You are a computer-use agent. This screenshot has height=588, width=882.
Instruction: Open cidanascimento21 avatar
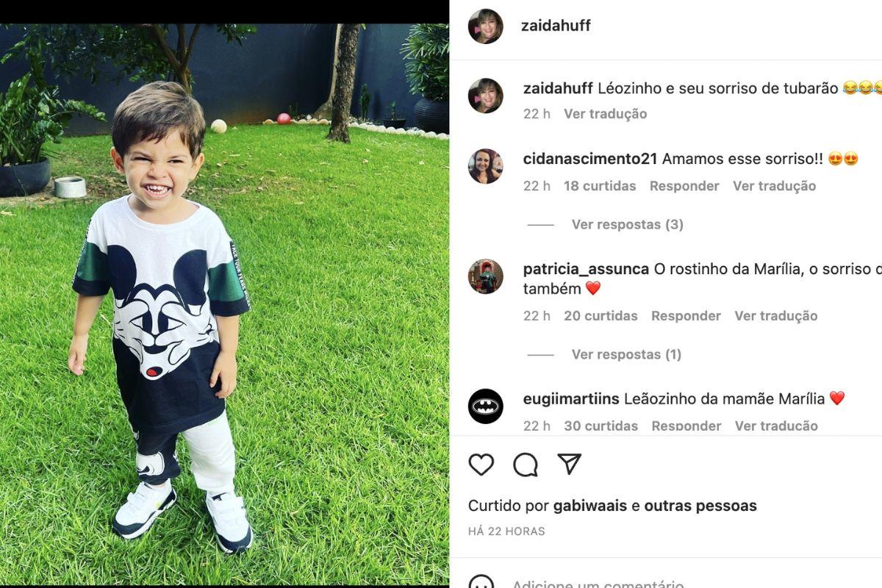pos(486,166)
